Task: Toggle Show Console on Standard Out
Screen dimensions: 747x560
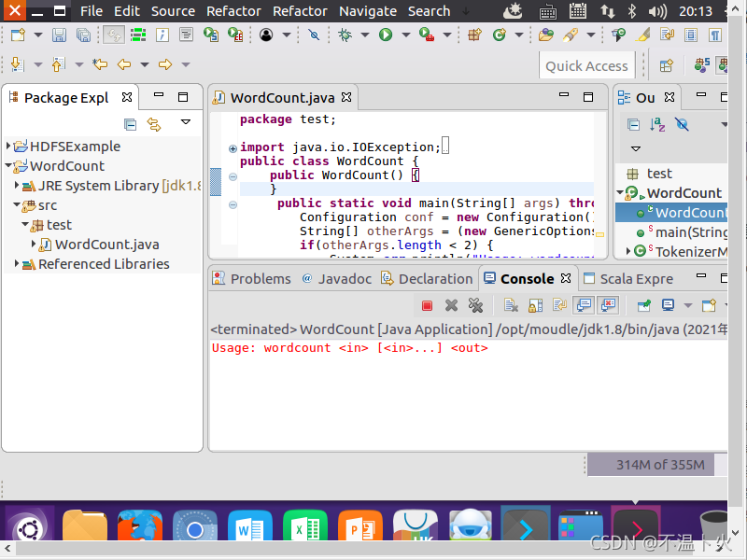Action: (585, 305)
